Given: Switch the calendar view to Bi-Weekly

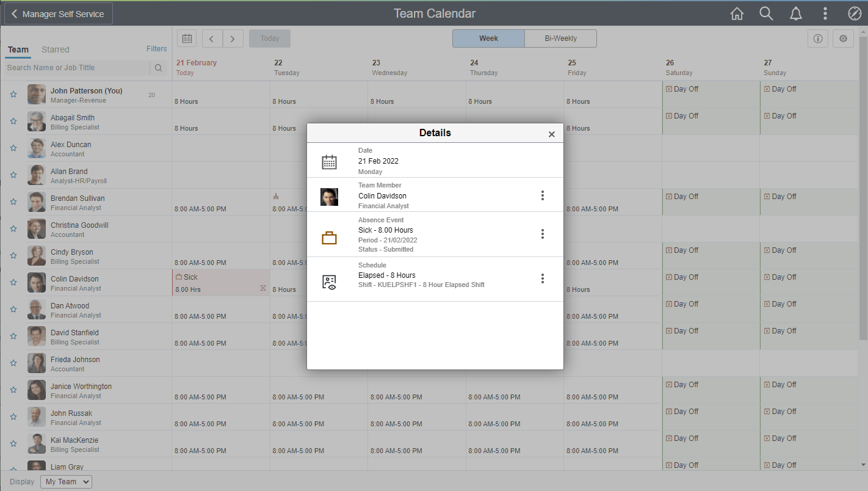Looking at the screenshot, I should pos(560,38).
